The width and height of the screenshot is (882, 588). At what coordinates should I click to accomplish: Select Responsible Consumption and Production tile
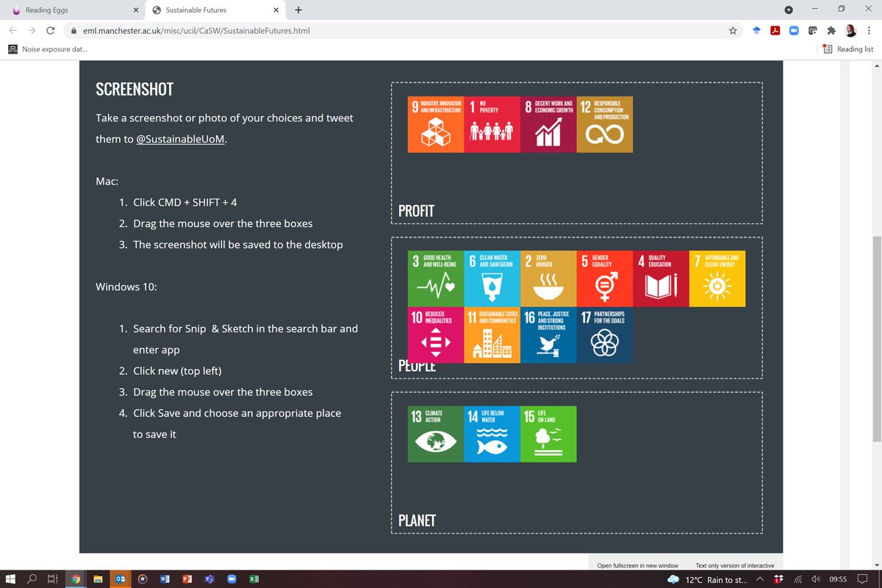pyautogui.click(x=605, y=124)
